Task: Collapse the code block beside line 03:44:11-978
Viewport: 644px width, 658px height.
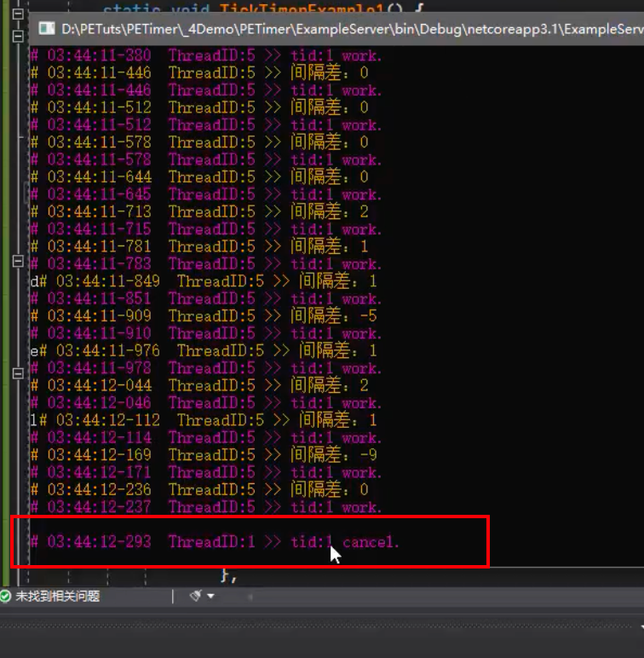Action: [17, 372]
